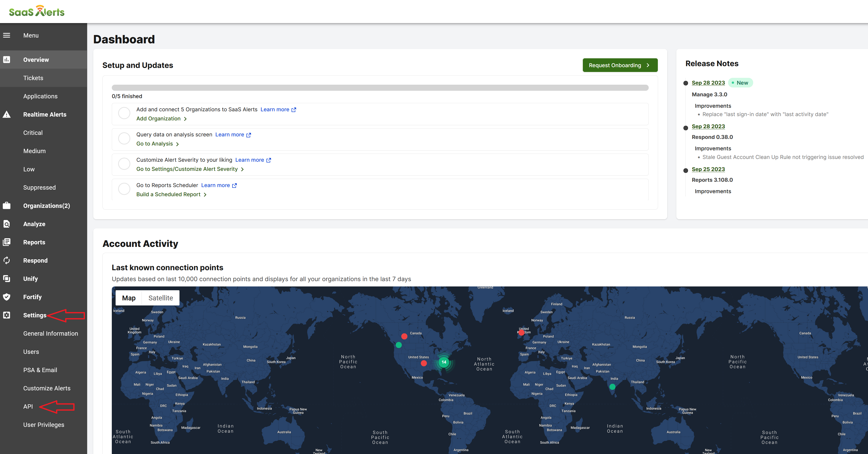868x454 pixels.
Task: Open the Applications menu item
Action: (x=43, y=96)
